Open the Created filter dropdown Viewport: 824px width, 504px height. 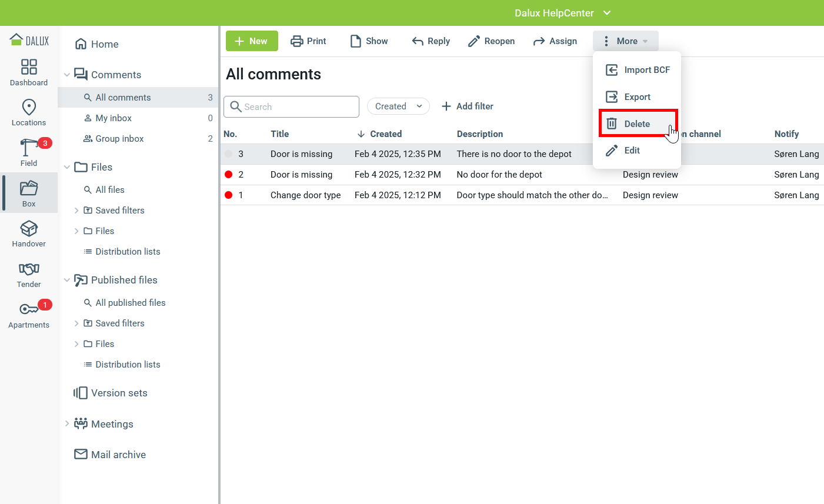pos(398,106)
